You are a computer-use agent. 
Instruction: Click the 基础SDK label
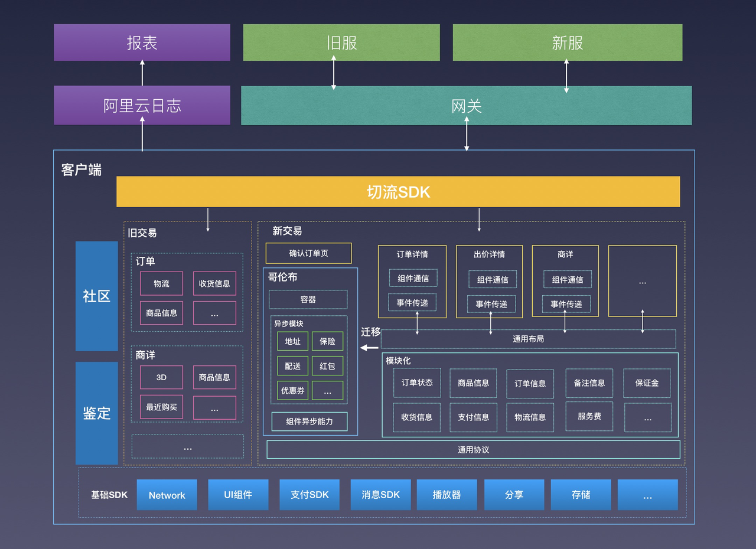coord(109,495)
